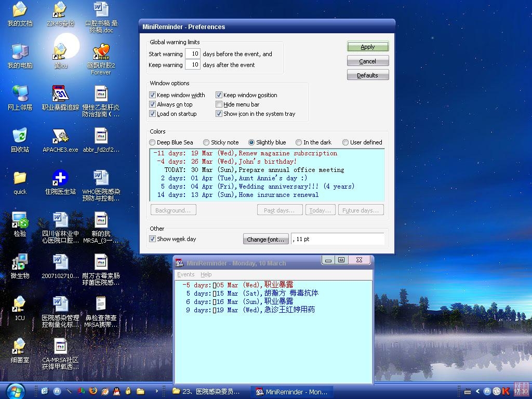Toggle the Always on top checkbox

pos(153,104)
